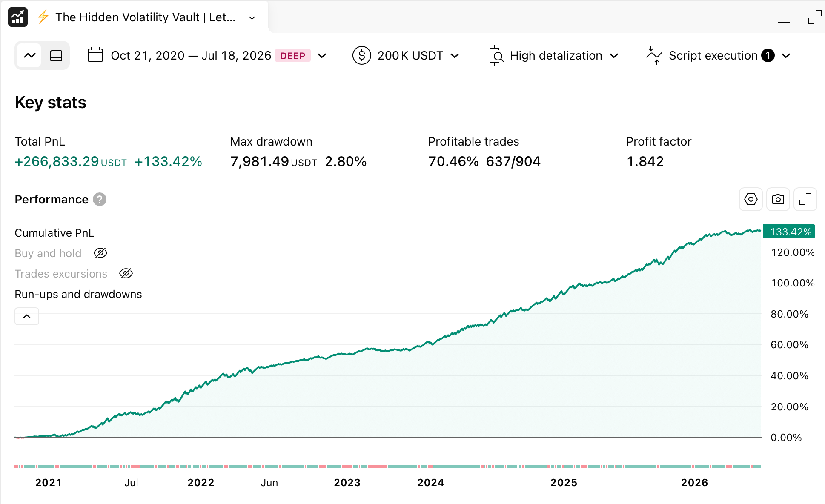825x504 pixels.
Task: Click the Total PnL +266,833.29 value
Action: coord(71,162)
